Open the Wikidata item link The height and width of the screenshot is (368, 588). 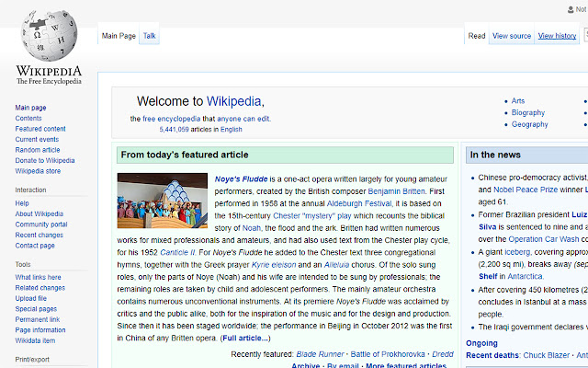35,340
